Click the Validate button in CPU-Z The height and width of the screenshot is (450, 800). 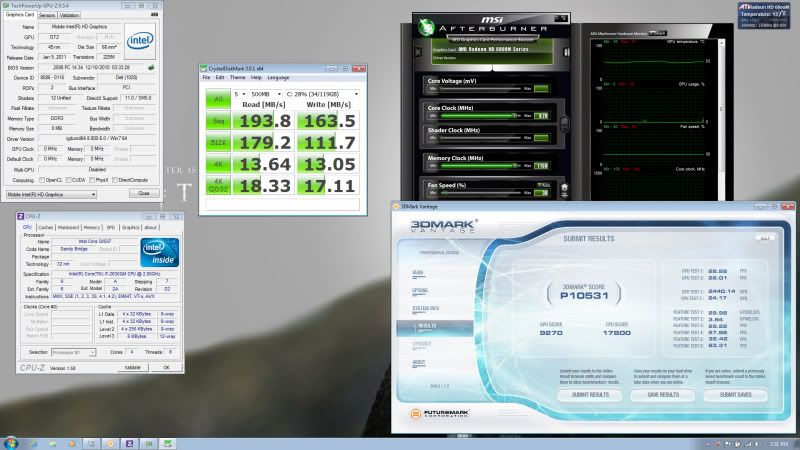pos(133,367)
